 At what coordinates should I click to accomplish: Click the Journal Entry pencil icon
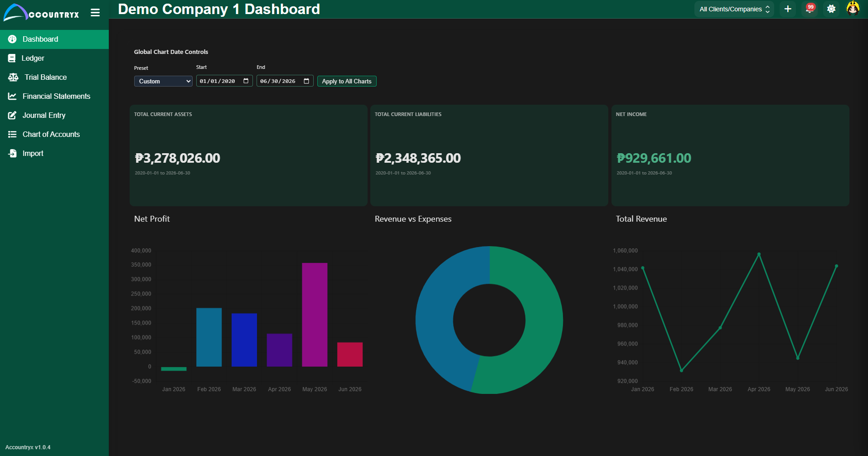tap(12, 116)
